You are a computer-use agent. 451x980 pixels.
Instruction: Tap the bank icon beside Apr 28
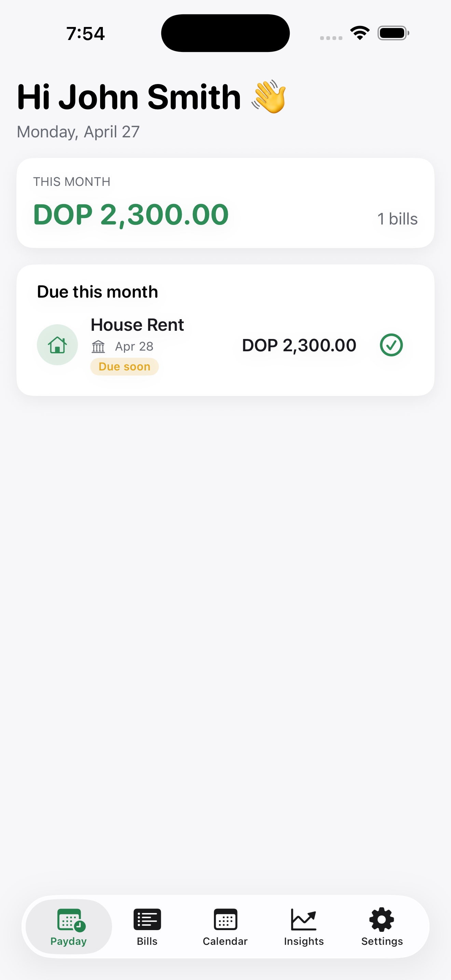click(98, 346)
